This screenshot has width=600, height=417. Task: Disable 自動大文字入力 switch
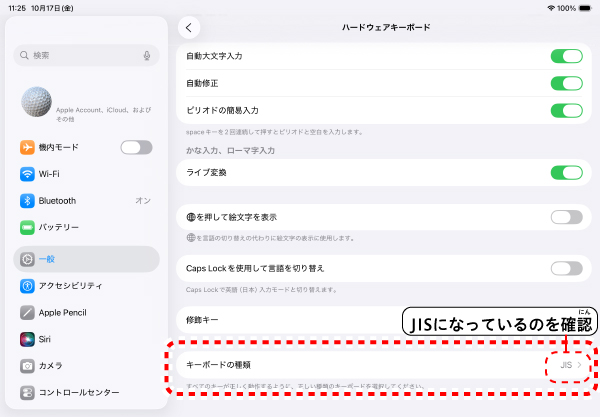(566, 56)
